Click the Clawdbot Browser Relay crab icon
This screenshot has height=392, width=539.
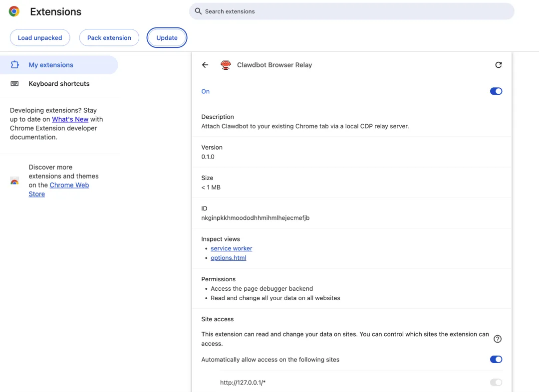tap(226, 65)
